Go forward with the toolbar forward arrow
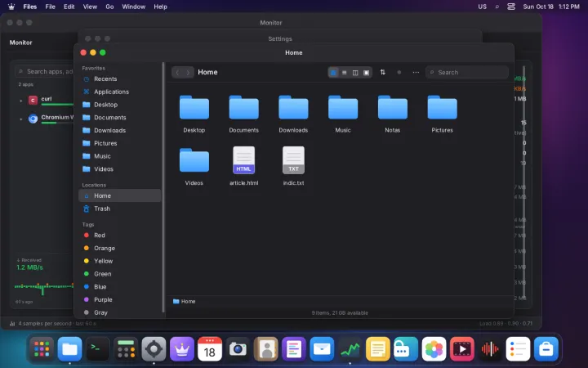 pos(189,73)
